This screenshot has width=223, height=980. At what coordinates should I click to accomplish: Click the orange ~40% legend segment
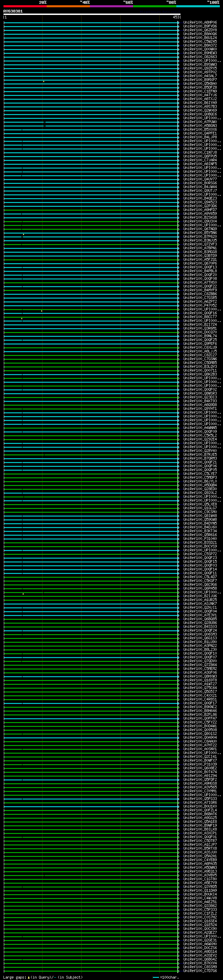(x=68, y=6)
